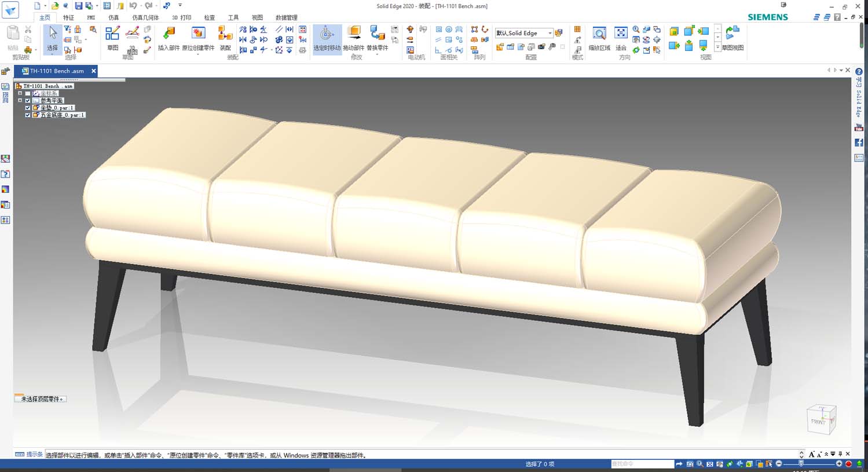Close the TH-1101 Bench .asm document tab
Viewport: 868px width, 472px height.
tap(93, 71)
